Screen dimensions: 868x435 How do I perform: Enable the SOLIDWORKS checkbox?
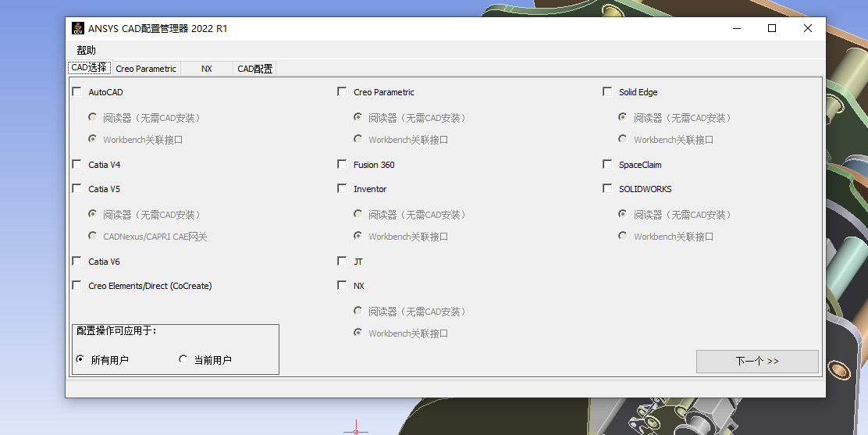tap(607, 189)
